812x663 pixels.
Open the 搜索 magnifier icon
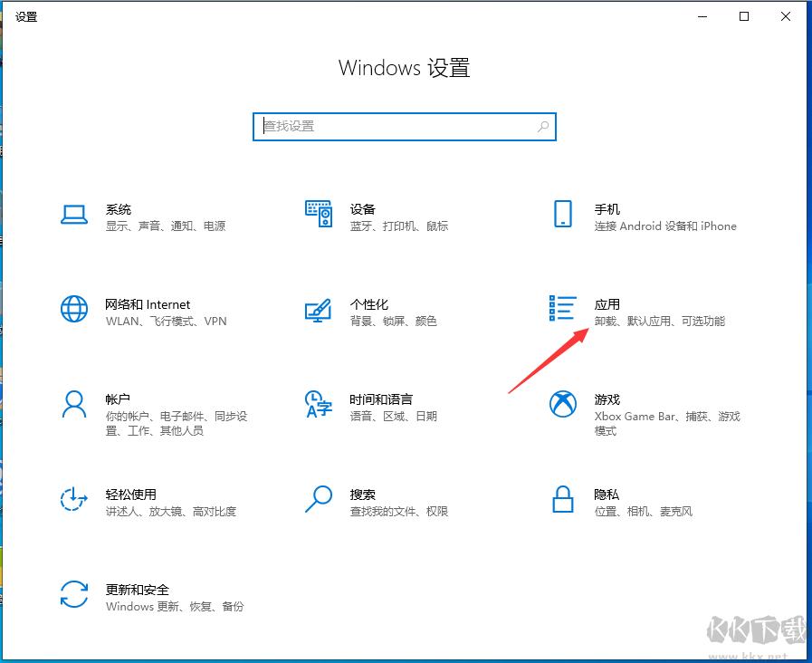[319, 499]
